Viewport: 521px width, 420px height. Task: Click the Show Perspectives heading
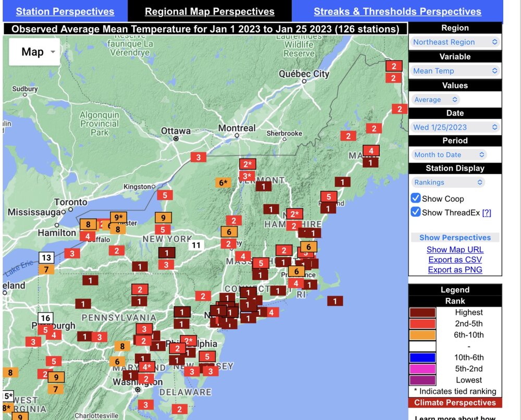pyautogui.click(x=455, y=238)
